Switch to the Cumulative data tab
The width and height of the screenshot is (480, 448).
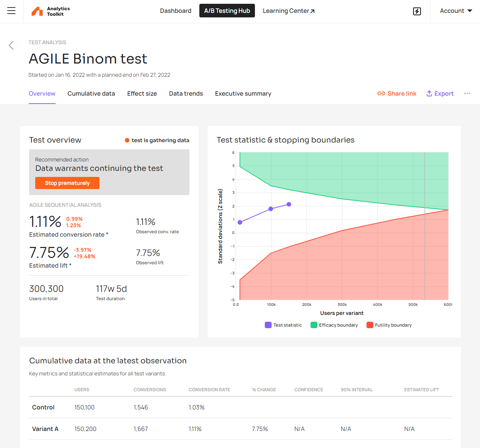[91, 93]
